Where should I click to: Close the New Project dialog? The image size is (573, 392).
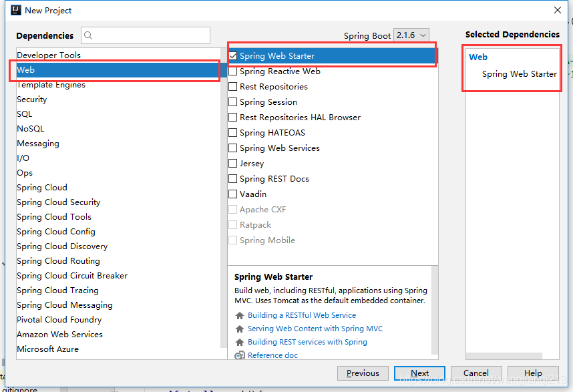(x=557, y=10)
